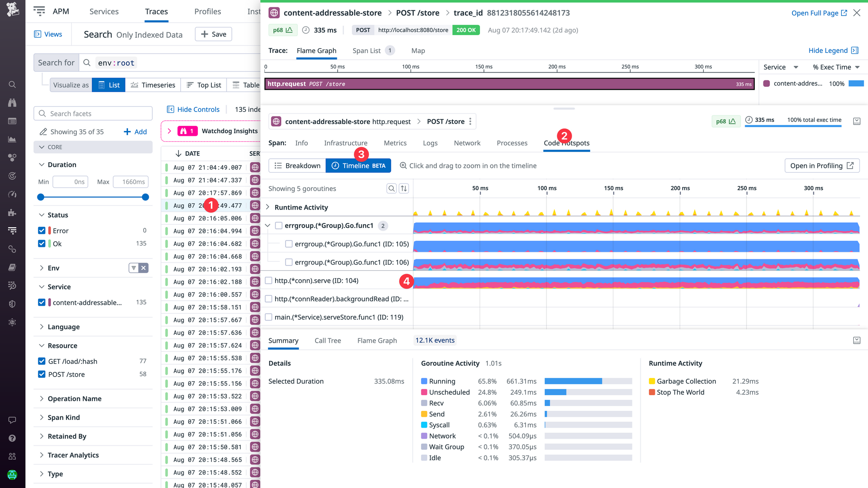Switch to the Code Hotspots tab

(x=566, y=143)
